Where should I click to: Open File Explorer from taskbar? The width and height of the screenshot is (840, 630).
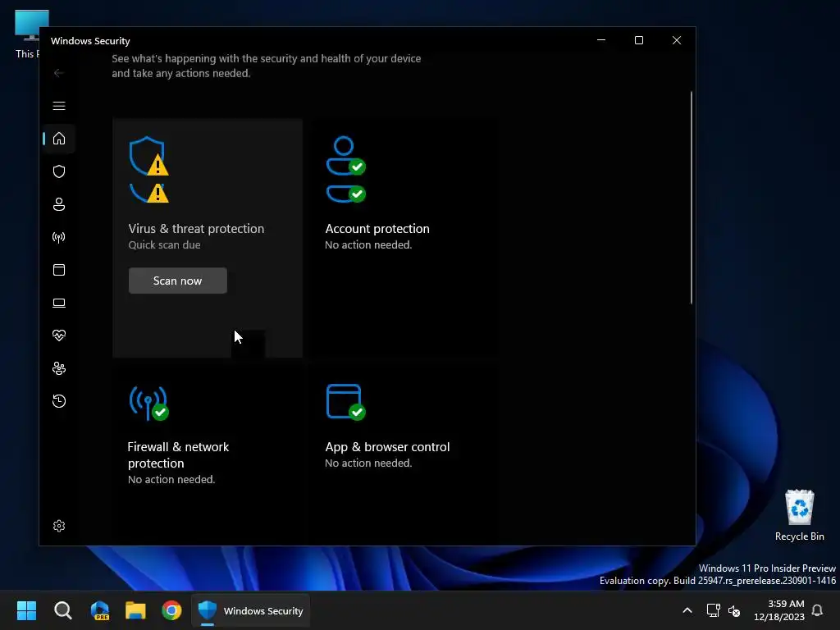coord(135,610)
